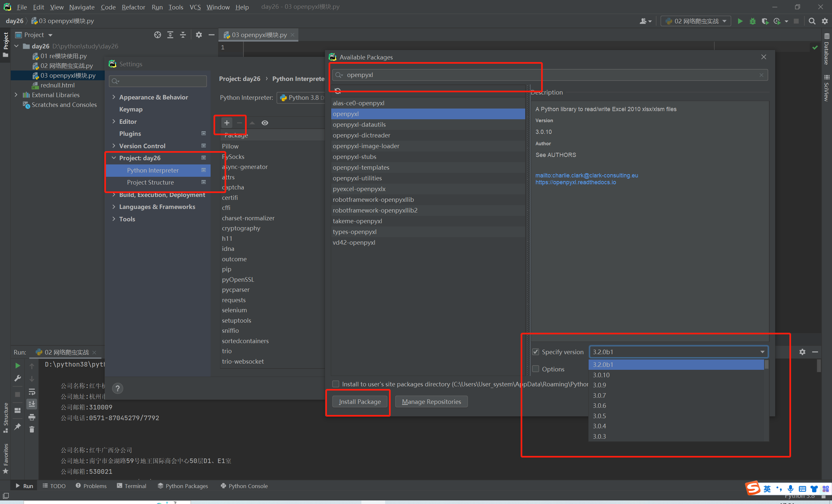Click the Debug bug icon in toolbar
The image size is (832, 504).
click(752, 21)
